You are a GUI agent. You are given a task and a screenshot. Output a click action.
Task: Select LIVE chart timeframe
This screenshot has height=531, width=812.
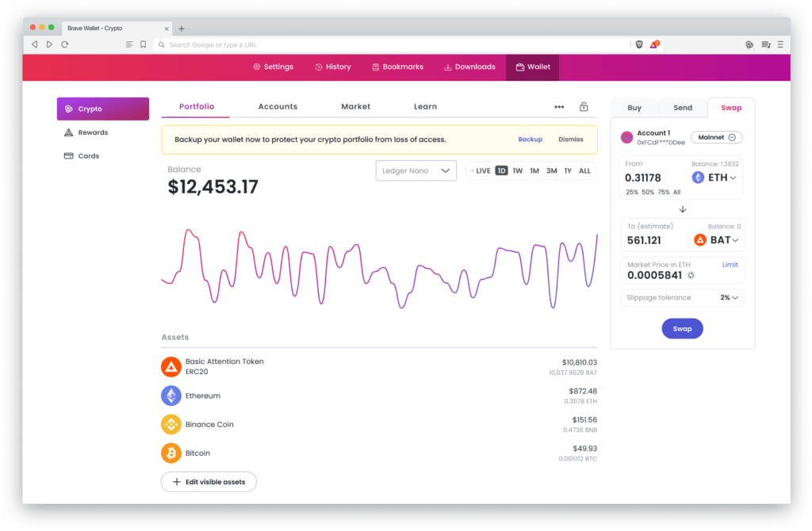point(481,170)
